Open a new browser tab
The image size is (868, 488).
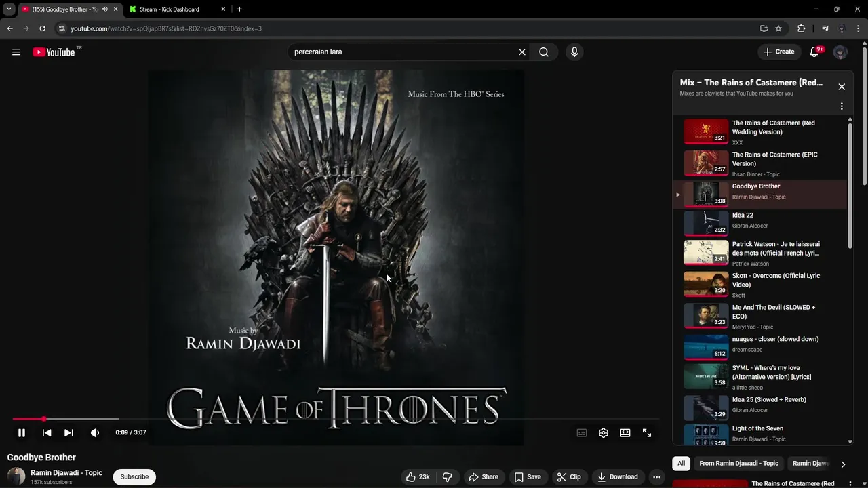pyautogui.click(x=239, y=9)
